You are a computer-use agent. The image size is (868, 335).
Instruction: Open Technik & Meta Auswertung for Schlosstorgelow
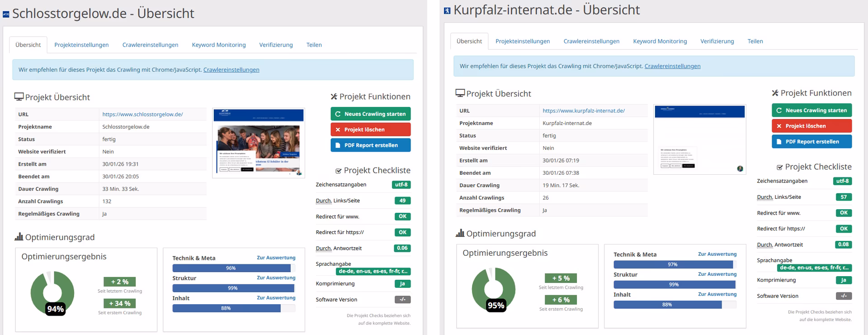point(276,258)
